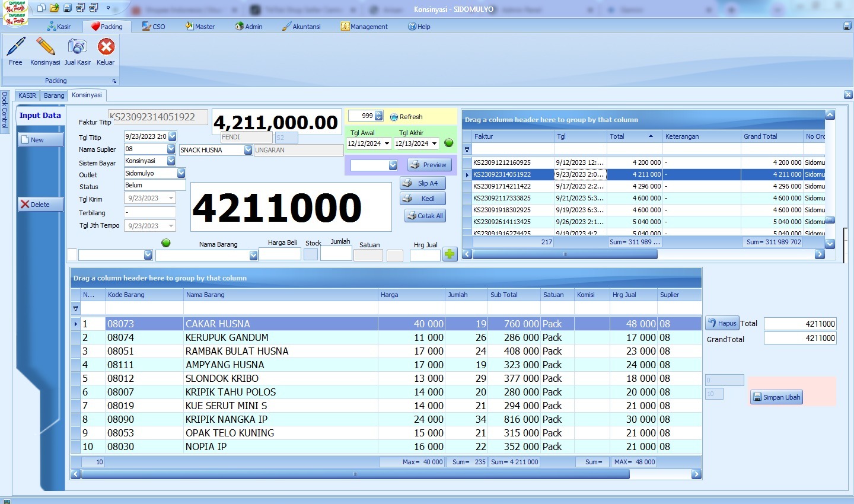Click the open folder icon in quick toolbar
854x504 pixels.
(x=55, y=8)
